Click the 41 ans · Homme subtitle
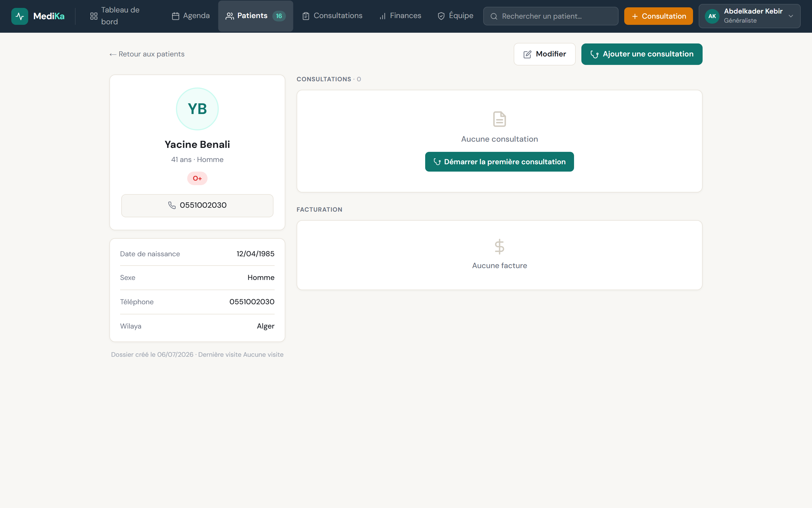 pyautogui.click(x=197, y=159)
